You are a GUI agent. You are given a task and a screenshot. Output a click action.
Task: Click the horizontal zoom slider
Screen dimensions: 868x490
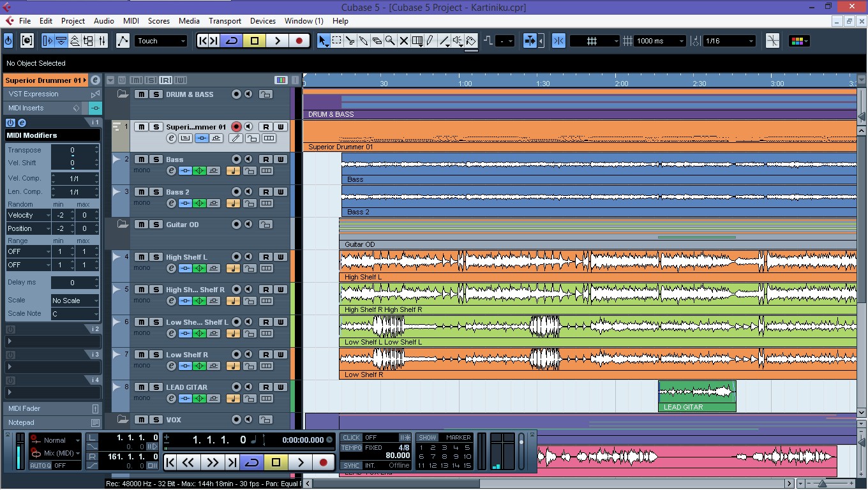click(x=823, y=484)
